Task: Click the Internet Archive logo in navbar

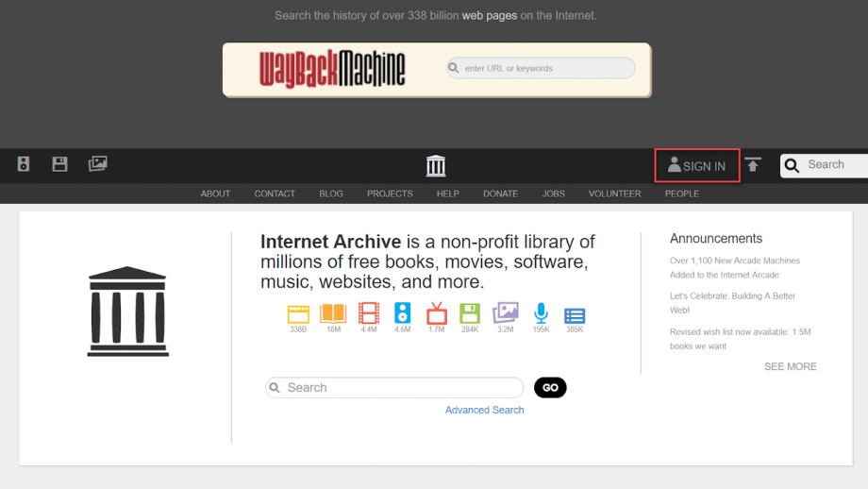Action: point(436,165)
